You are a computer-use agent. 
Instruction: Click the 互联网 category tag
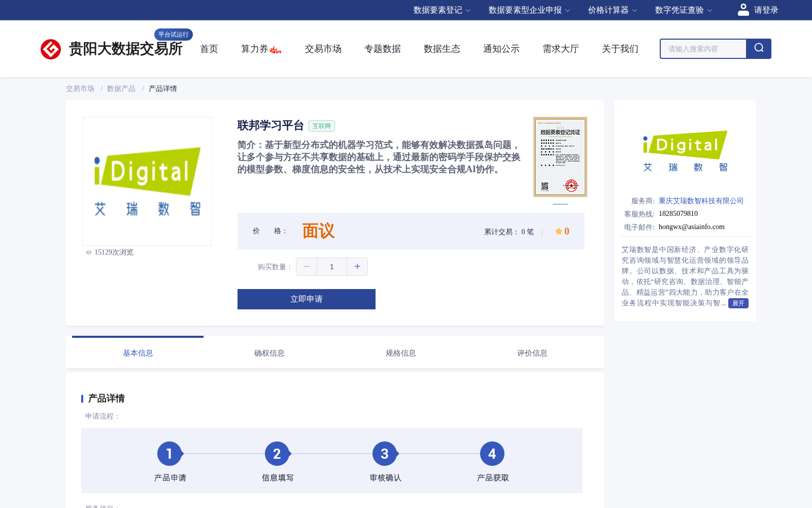(322, 126)
